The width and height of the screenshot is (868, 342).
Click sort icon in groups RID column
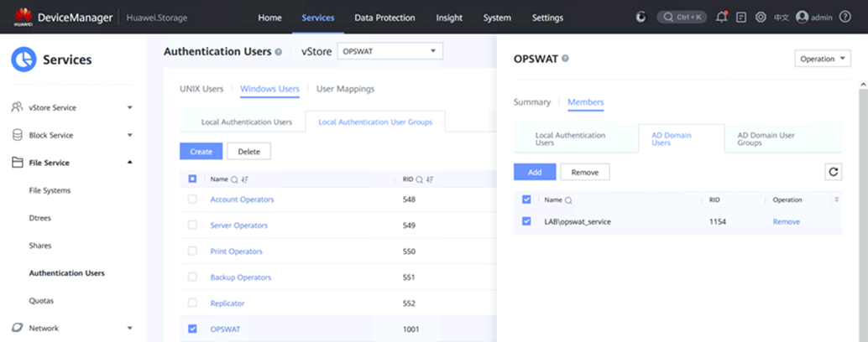point(430,179)
